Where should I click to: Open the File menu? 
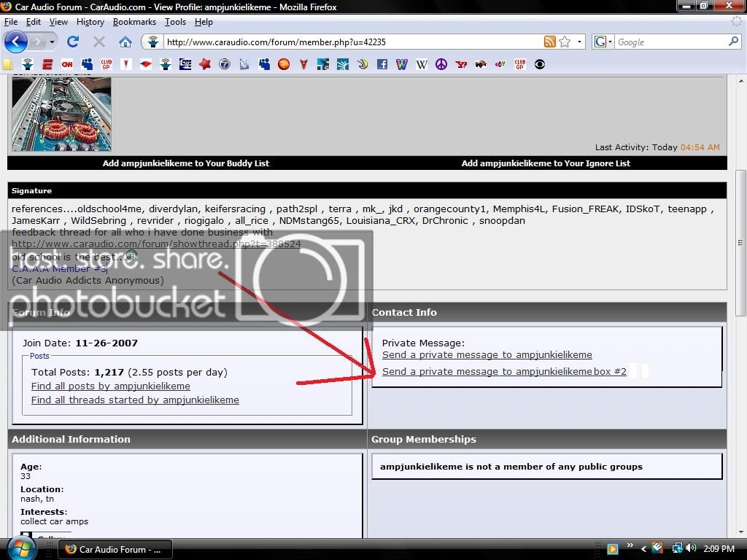pyautogui.click(x=11, y=22)
